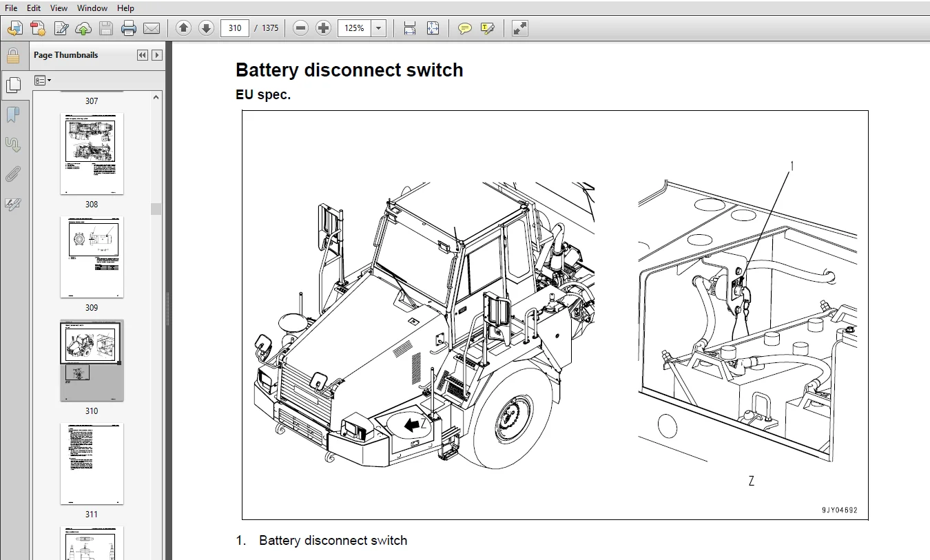The height and width of the screenshot is (560, 930).
Task: Click the security padlock panel icon
Action: [13, 56]
